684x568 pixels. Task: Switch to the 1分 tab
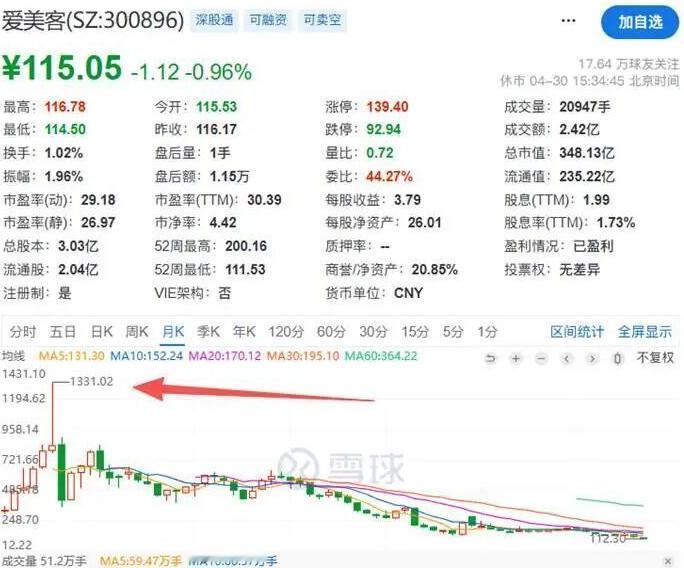coord(487,332)
